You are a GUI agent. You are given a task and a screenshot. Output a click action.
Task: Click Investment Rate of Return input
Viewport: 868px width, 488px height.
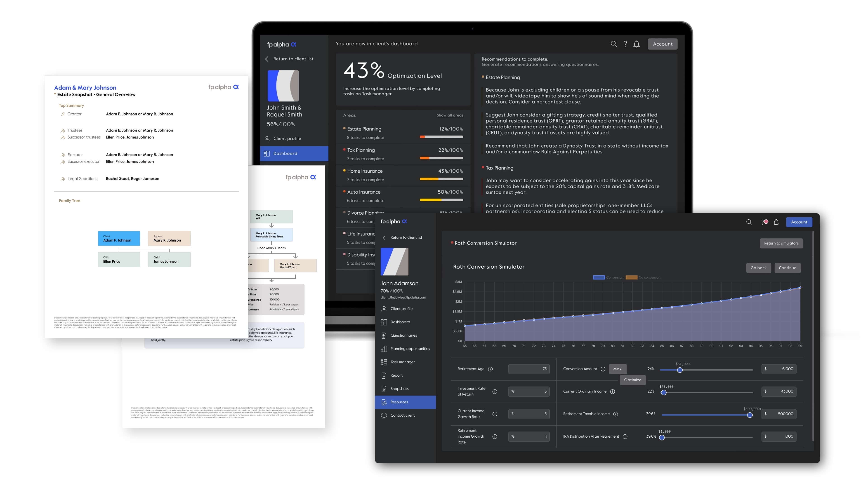click(529, 391)
